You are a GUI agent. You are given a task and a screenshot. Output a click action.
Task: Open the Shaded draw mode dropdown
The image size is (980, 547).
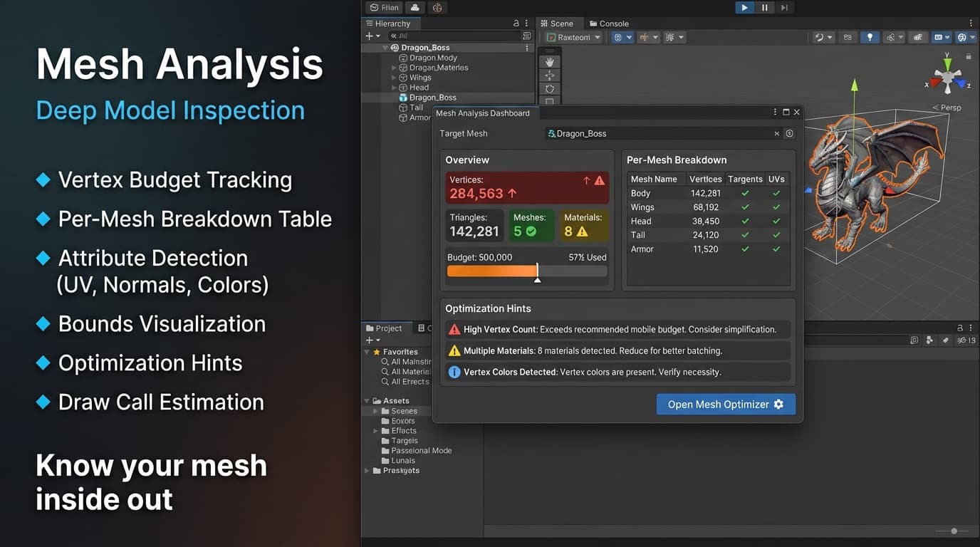[573, 36]
